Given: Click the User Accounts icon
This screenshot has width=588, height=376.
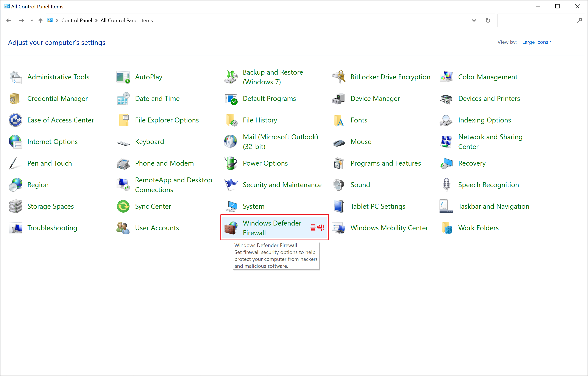Looking at the screenshot, I should [x=123, y=228].
